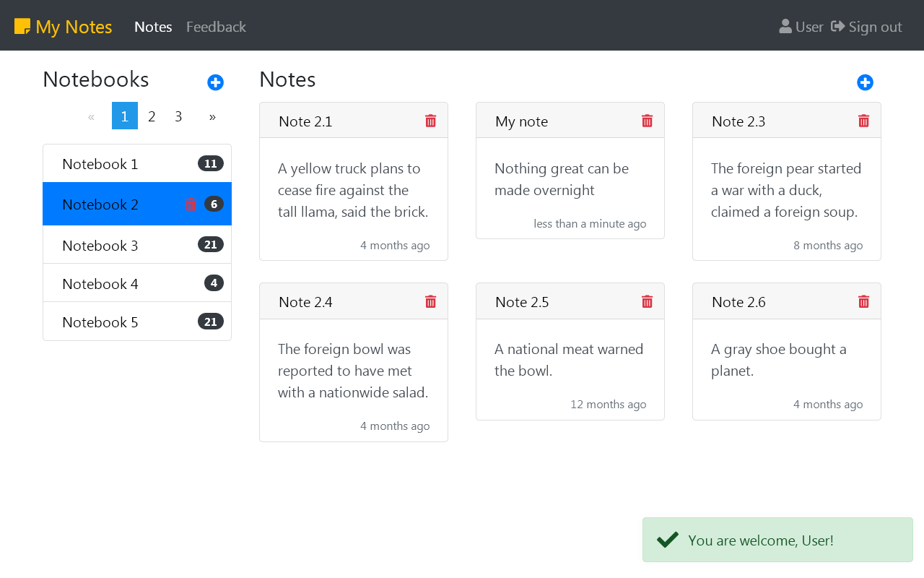
Task: Click 'less than a minute ago' timestamp
Action: [x=590, y=224]
